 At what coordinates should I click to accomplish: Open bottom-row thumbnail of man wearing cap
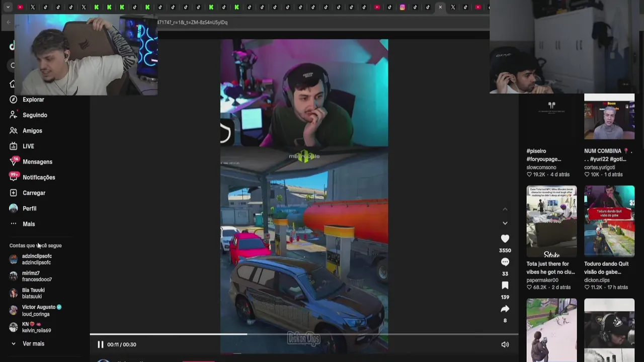(609, 330)
